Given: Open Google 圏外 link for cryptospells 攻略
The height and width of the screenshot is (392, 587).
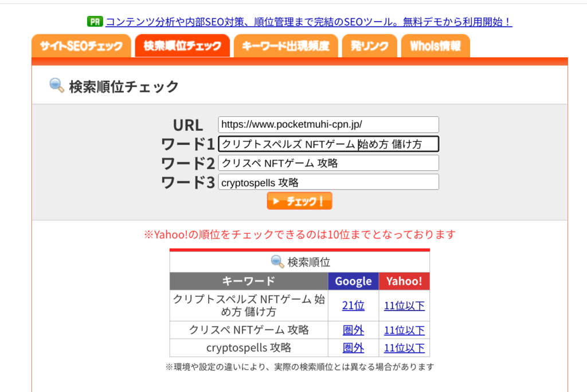Looking at the screenshot, I should point(353,348).
